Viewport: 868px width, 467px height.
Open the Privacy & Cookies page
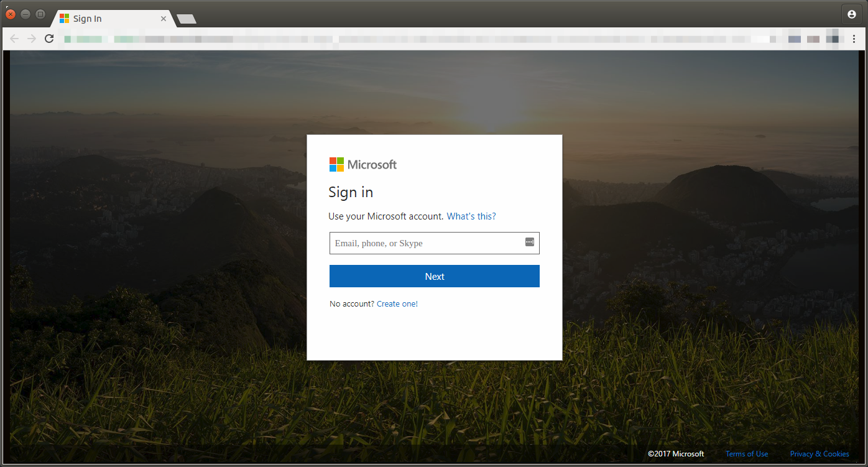pyautogui.click(x=820, y=453)
